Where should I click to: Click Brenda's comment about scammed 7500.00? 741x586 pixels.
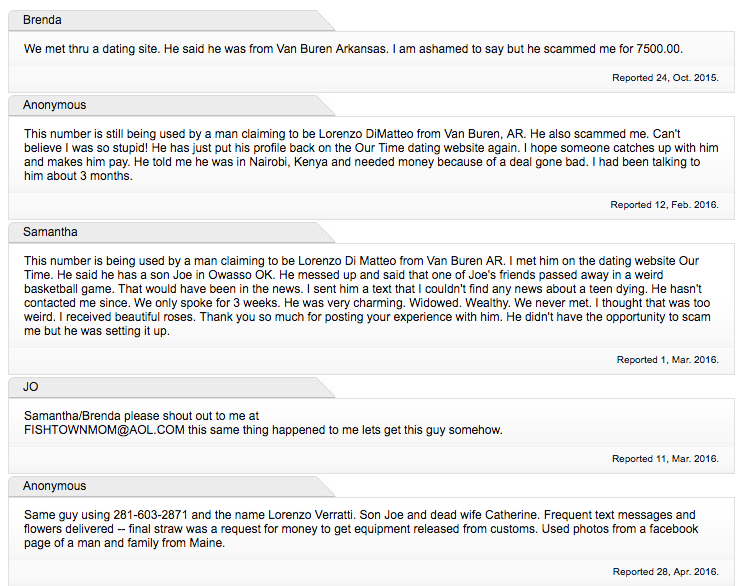[353, 49]
